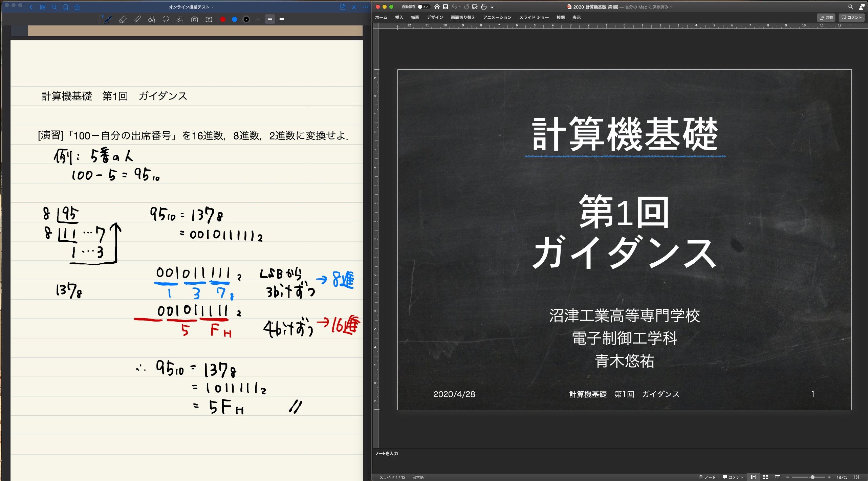The image size is (868, 481).
Task: Redo/repeat the last PowerPoint action
Action: pyautogui.click(x=466, y=7)
